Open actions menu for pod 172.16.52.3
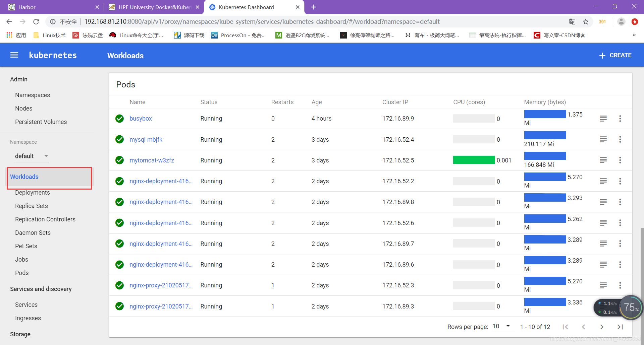Viewport: 644px width, 345px height. (x=620, y=285)
